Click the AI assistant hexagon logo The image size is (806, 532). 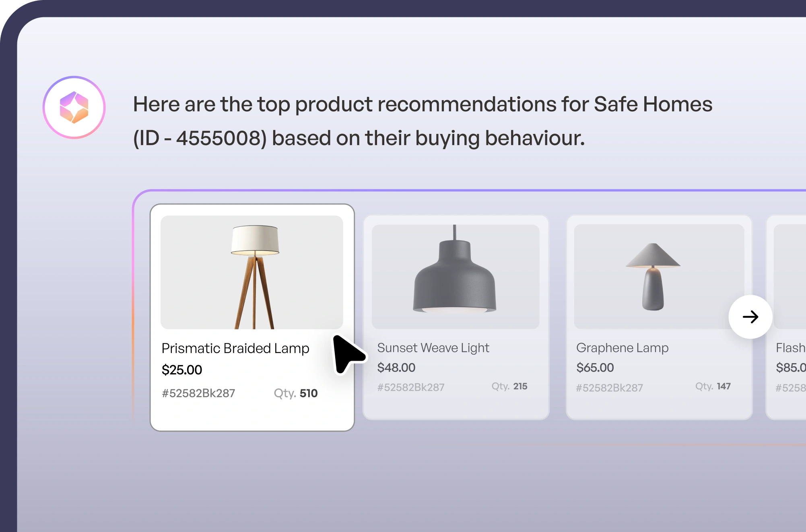coord(74,107)
